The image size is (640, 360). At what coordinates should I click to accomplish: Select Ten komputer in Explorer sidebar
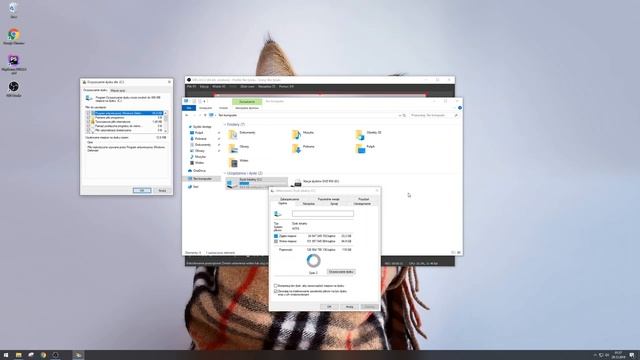tap(200, 179)
